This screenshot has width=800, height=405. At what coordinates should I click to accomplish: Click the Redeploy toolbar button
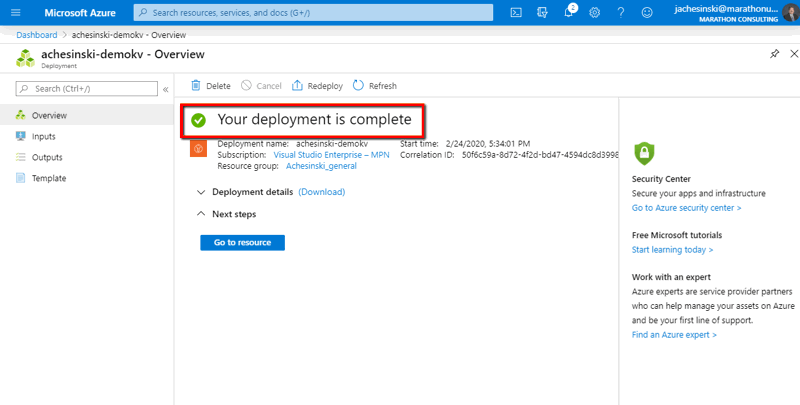click(x=316, y=86)
